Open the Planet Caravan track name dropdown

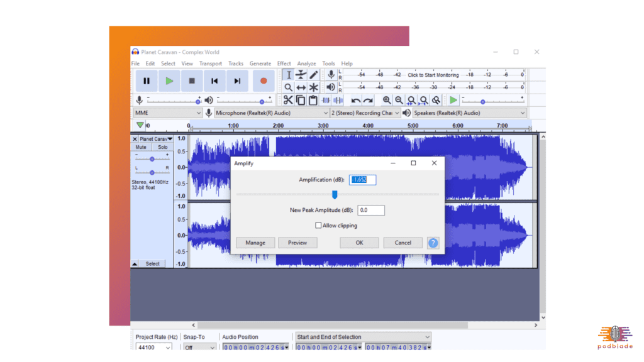pos(156,139)
